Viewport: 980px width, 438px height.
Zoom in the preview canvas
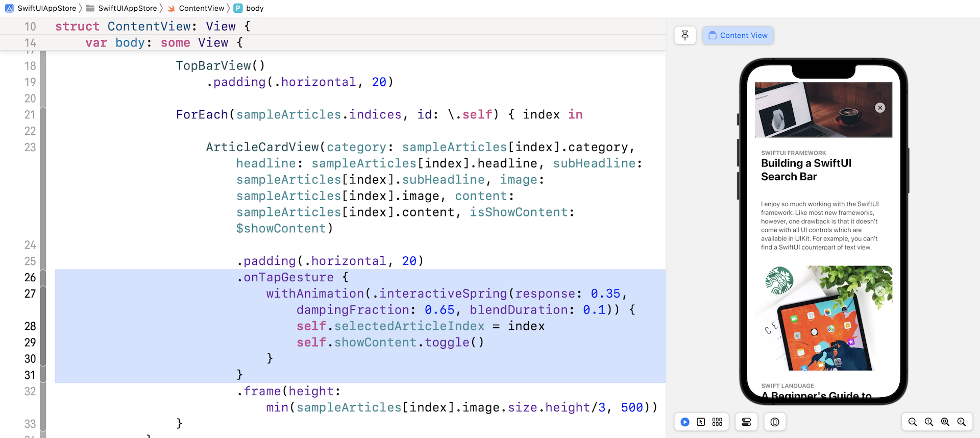pos(962,422)
